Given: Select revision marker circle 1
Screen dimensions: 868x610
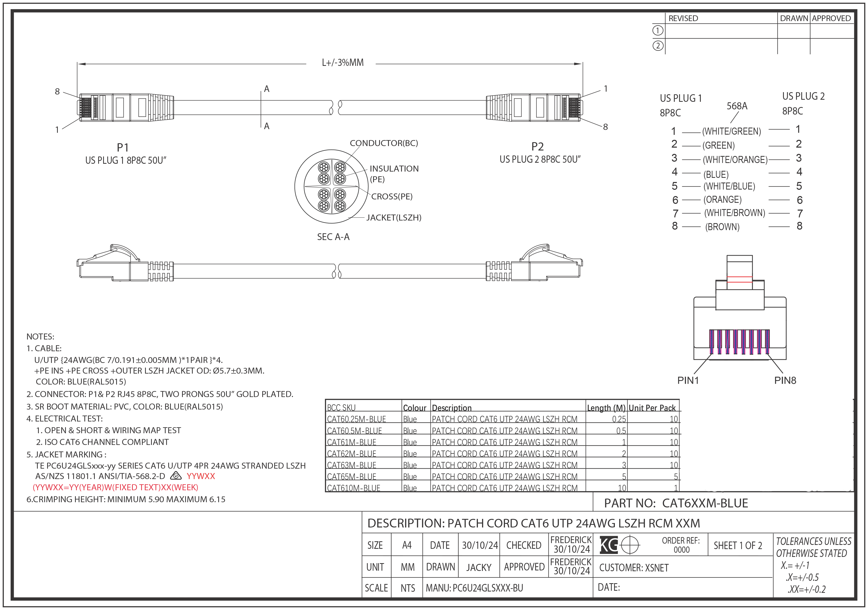Looking at the screenshot, I should [x=658, y=30].
